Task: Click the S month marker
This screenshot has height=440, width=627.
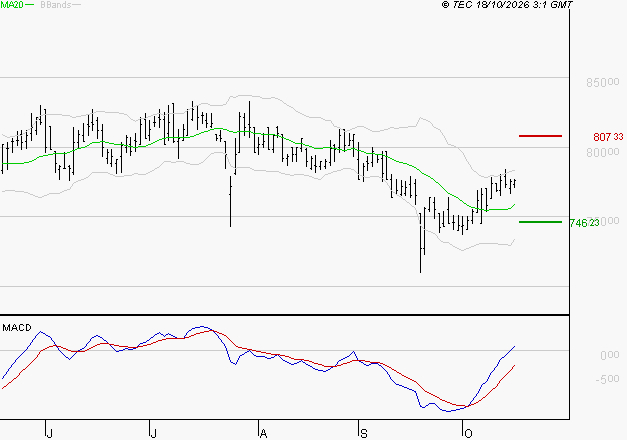Action: 363,434
